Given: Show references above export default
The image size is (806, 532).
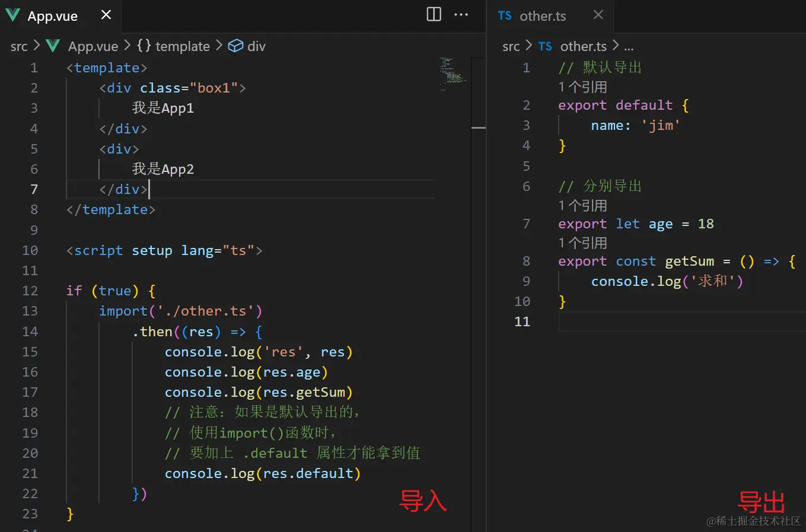Looking at the screenshot, I should click(582, 87).
